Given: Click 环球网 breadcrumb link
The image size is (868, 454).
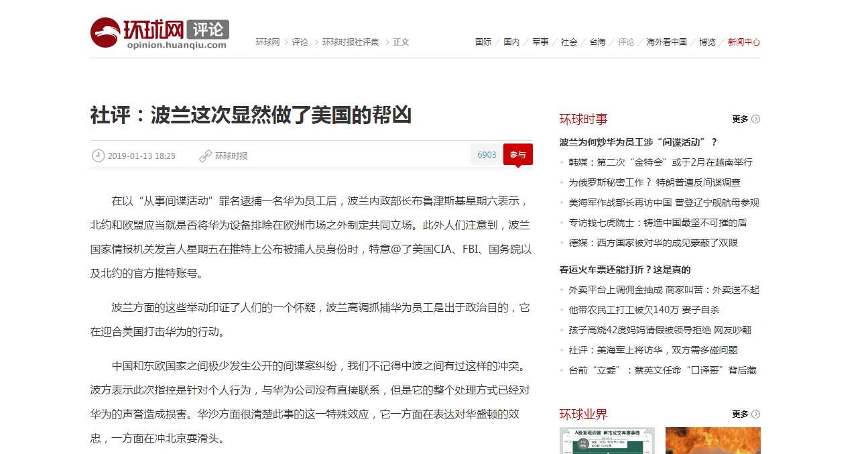Looking at the screenshot, I should coord(267,42).
